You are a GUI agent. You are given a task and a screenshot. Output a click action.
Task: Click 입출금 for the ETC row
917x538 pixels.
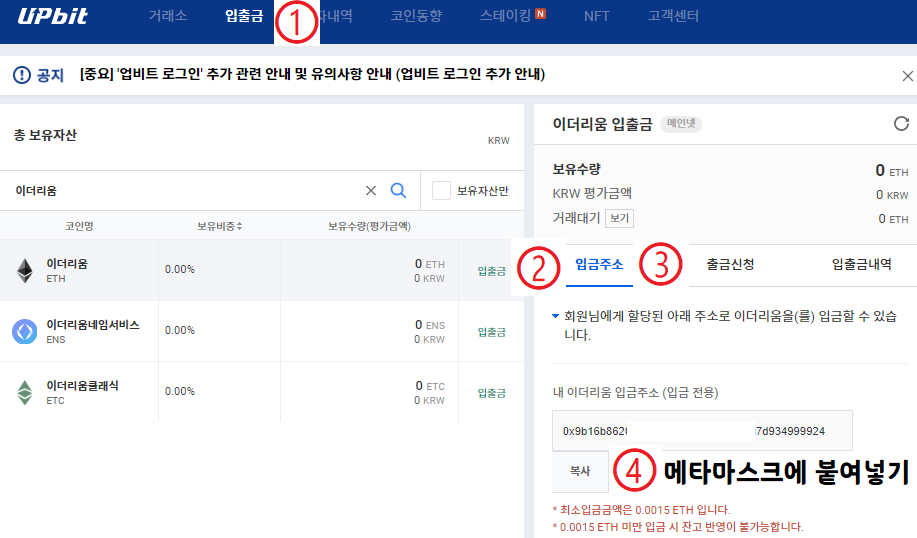(492, 393)
